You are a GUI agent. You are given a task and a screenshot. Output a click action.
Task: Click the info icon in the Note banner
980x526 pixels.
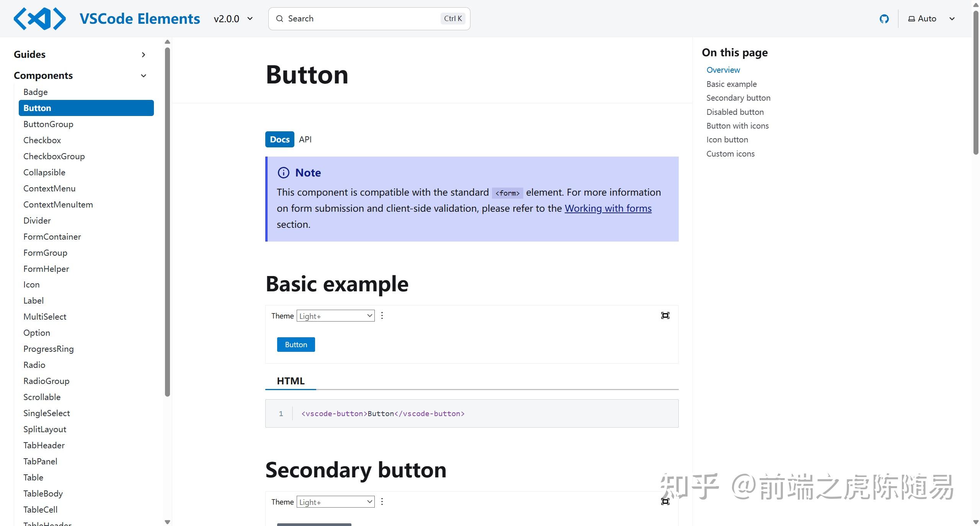tap(283, 173)
